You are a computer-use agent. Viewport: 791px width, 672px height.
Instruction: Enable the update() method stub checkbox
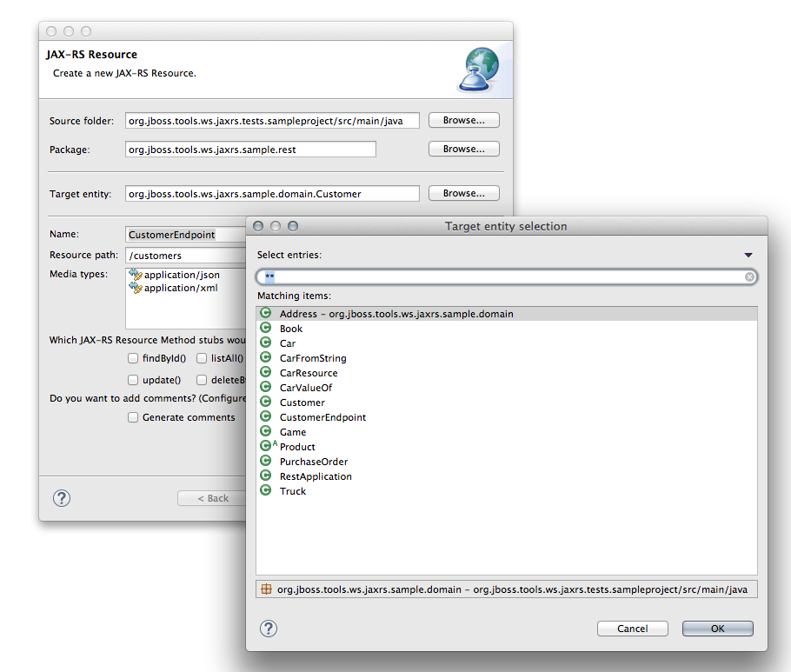(x=133, y=380)
